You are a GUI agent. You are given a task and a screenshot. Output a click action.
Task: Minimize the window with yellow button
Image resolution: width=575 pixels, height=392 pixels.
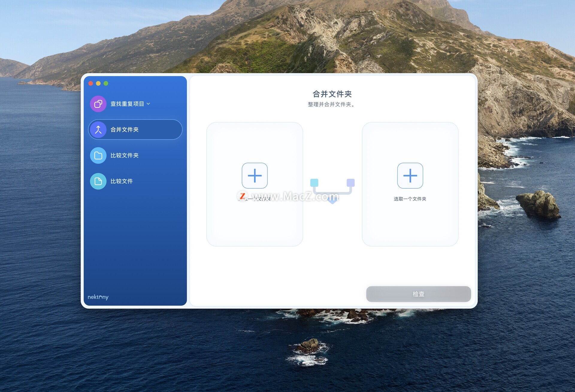(x=98, y=84)
